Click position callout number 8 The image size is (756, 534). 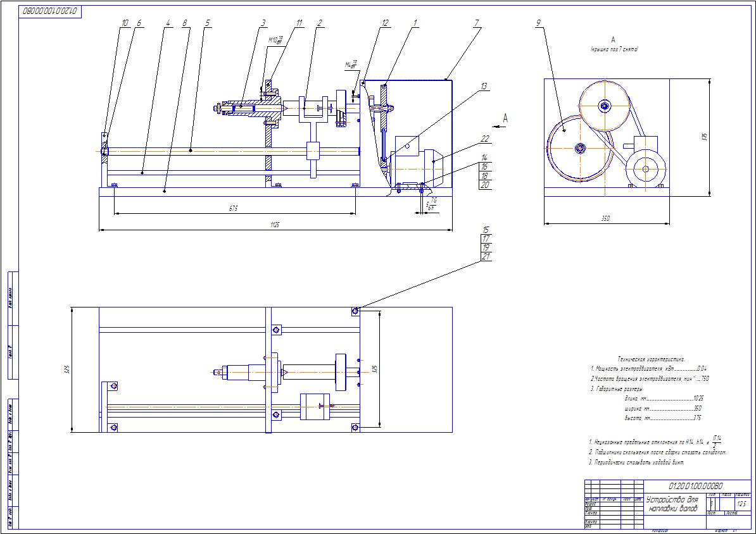(185, 23)
